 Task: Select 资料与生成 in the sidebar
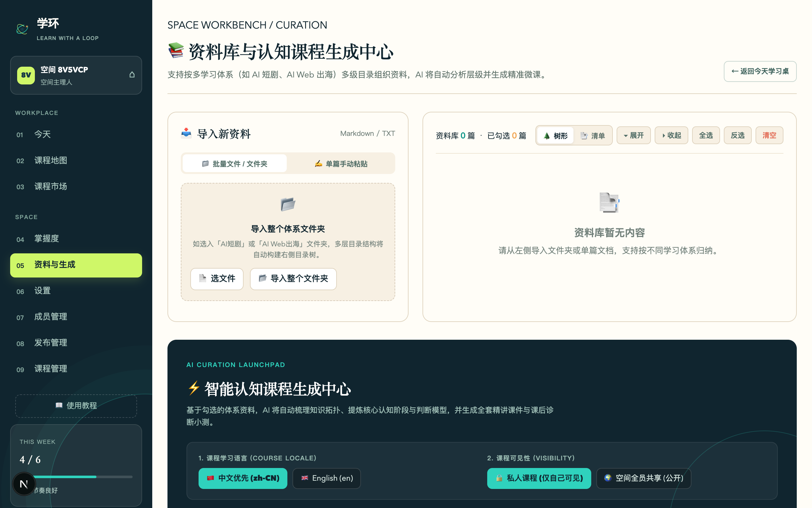click(76, 265)
